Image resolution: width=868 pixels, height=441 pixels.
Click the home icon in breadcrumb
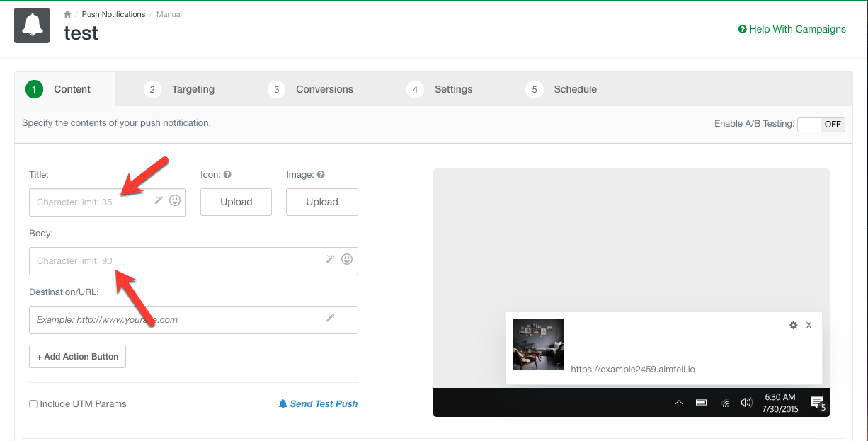(x=67, y=14)
